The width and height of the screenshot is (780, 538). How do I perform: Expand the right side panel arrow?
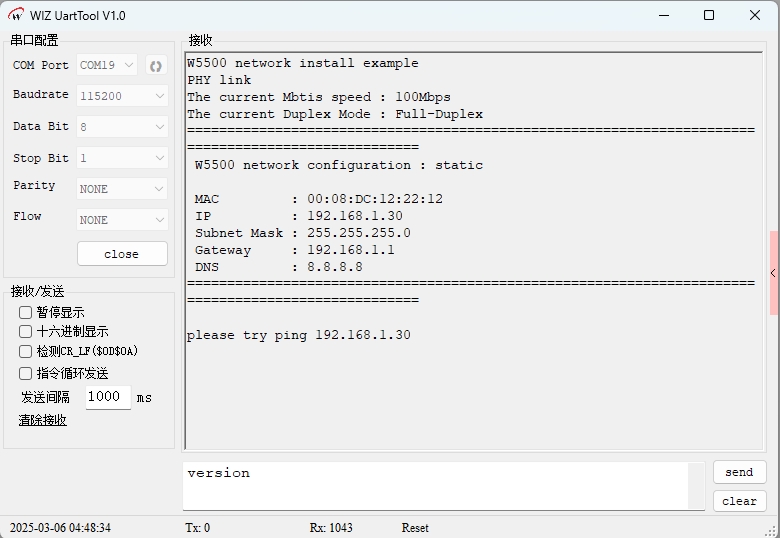pos(773,273)
